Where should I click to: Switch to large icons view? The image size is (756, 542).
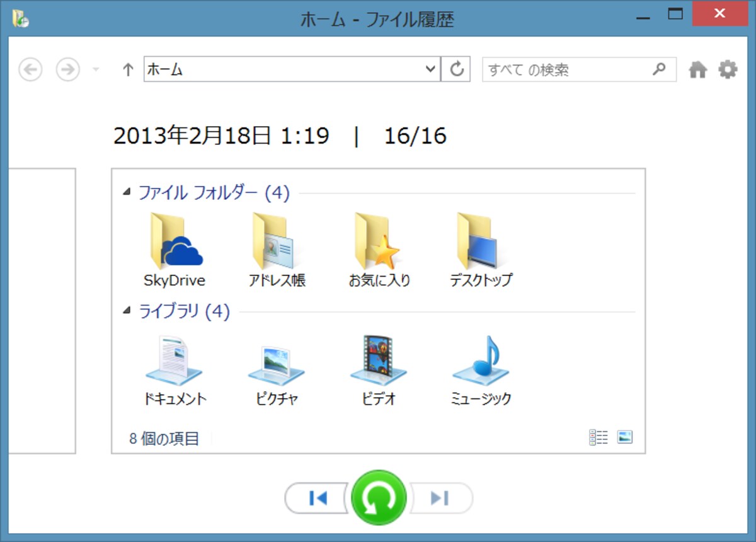[x=624, y=437]
